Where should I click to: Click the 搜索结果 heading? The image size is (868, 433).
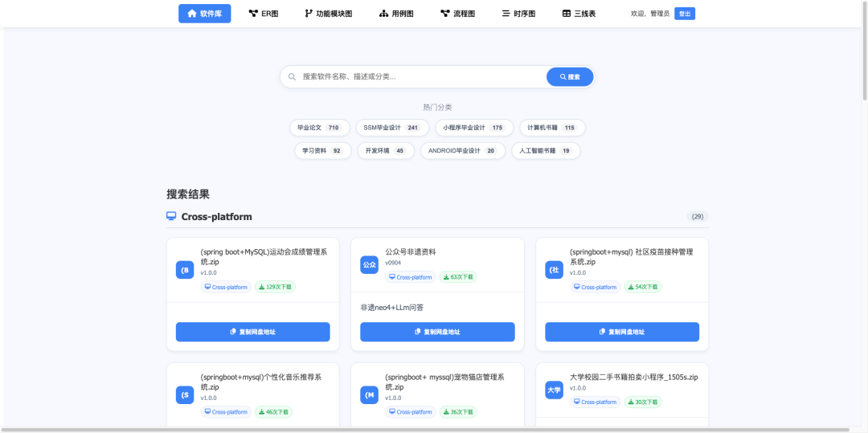tap(188, 194)
